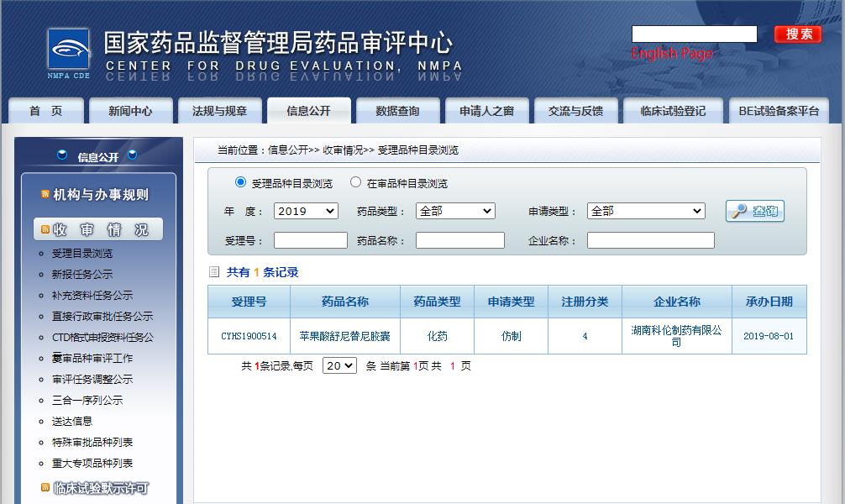Click drug name 苹果酸舒尼替尼胶囊

click(x=345, y=336)
